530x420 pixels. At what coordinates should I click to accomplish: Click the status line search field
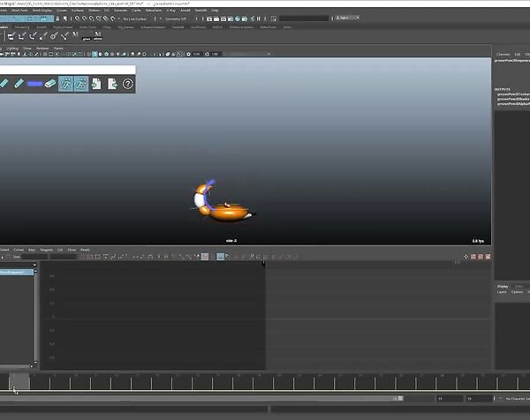point(304,19)
